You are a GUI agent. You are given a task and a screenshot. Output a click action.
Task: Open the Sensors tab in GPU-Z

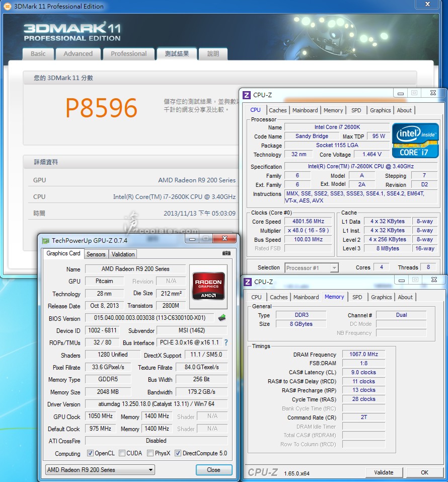point(96,254)
